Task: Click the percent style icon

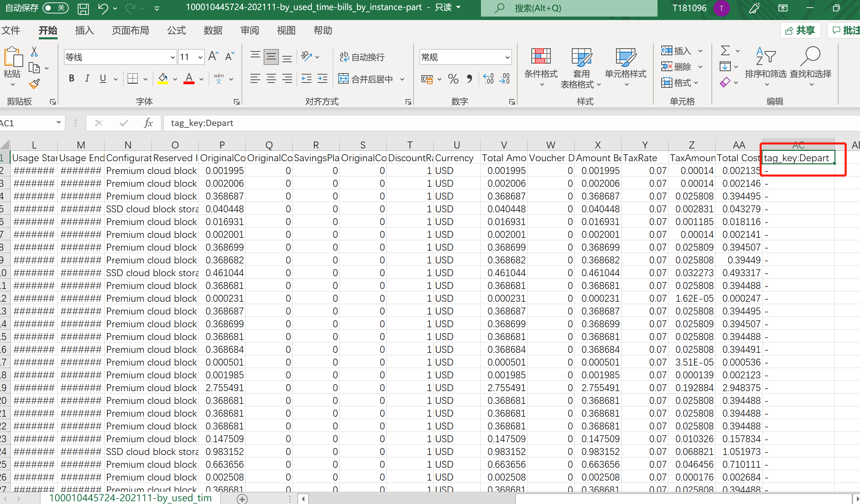Action: pos(453,79)
